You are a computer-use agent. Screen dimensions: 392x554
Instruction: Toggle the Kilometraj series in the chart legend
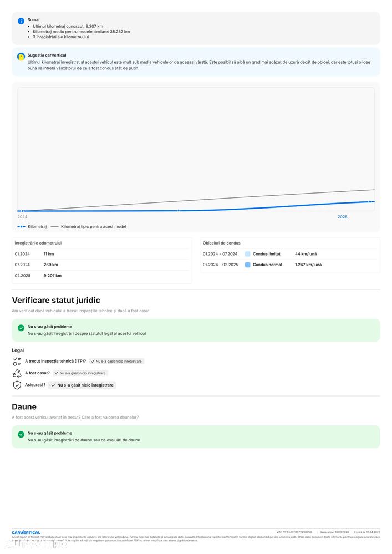[32, 227]
